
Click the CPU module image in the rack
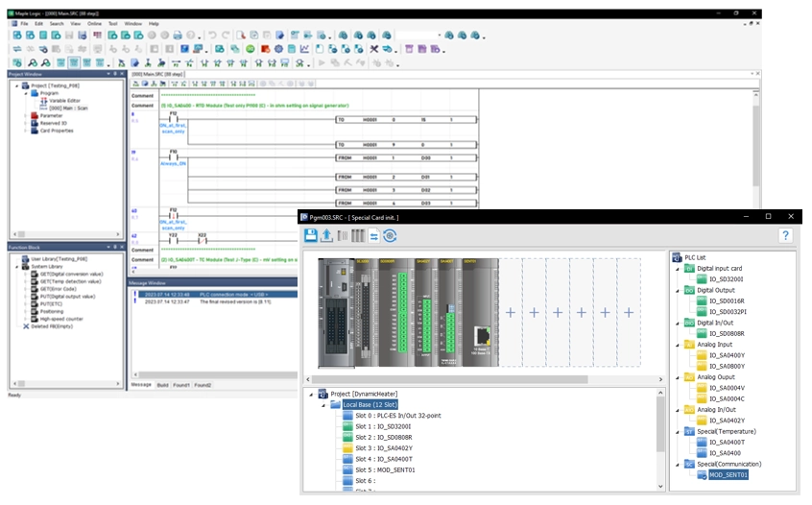pos(337,313)
